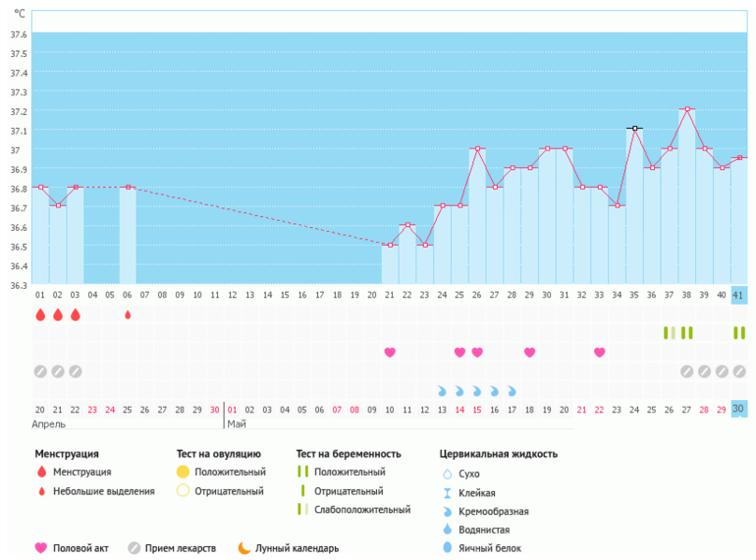Click the Яичный белок legend drop icon
Image resolution: width=756 pixels, height=560 pixels.
coord(447,548)
